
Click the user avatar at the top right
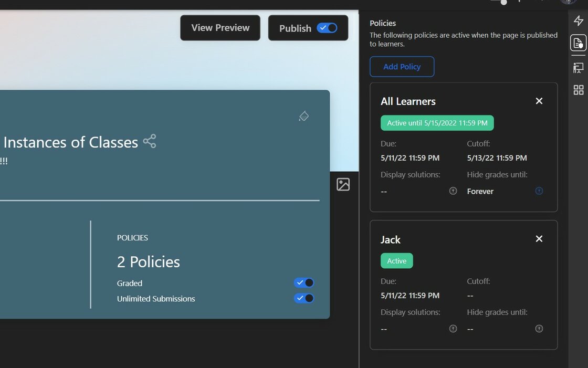(x=568, y=2)
